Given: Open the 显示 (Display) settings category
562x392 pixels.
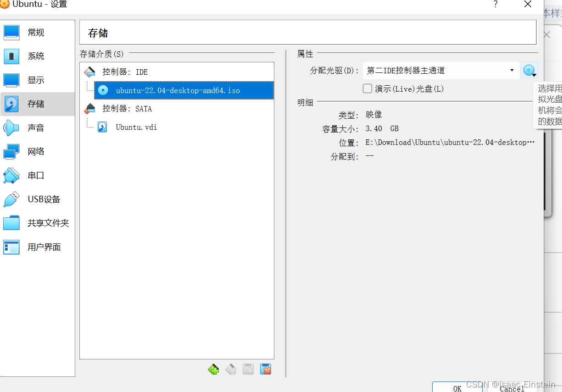Looking at the screenshot, I should point(38,80).
